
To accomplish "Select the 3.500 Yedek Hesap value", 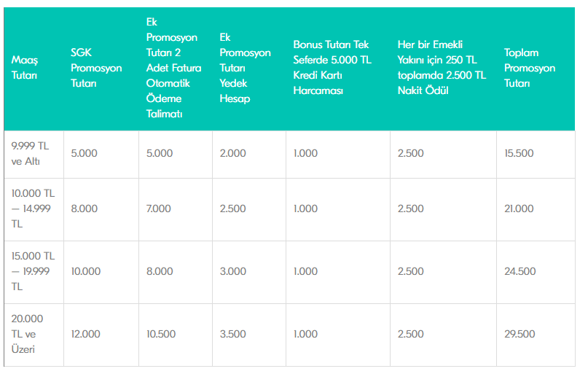I will coord(233,334).
